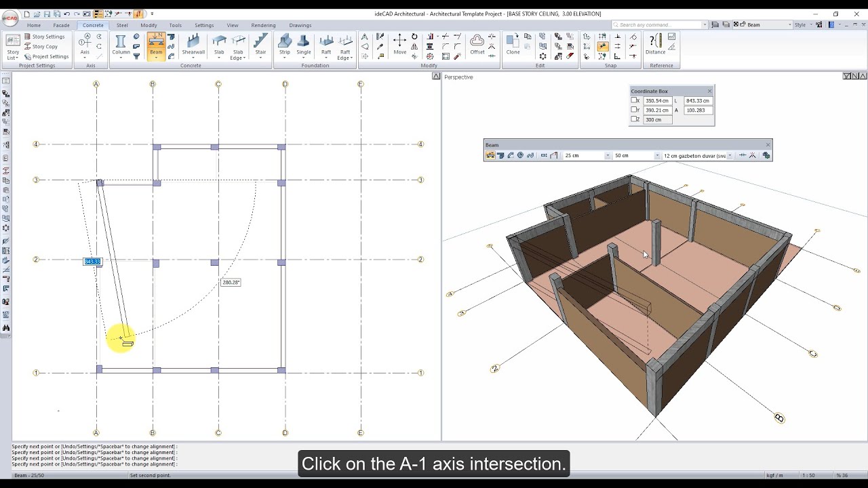Open the 25 cm beam width dropdown
This screenshot has height=488, width=868.
[608, 156]
